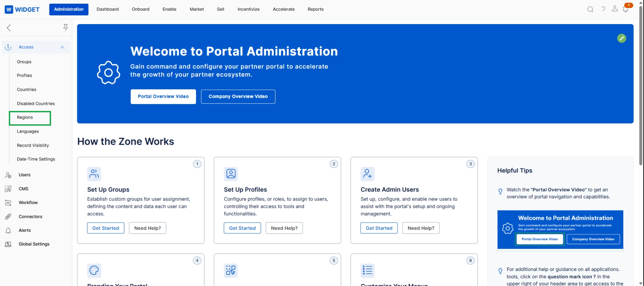This screenshot has height=286, width=644.
Task: Collapse the Access section chevron
Action: tap(62, 47)
